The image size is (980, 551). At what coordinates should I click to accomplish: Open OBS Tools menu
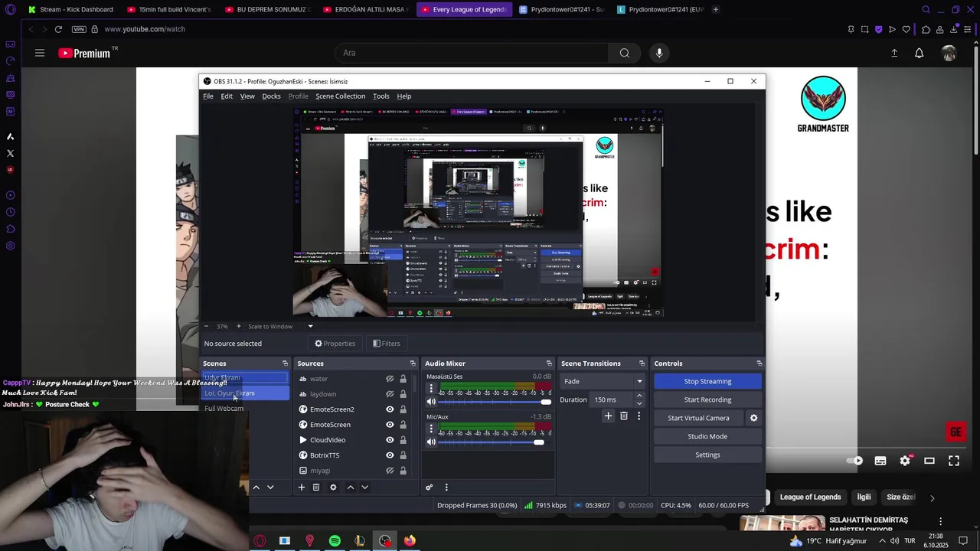point(381,96)
